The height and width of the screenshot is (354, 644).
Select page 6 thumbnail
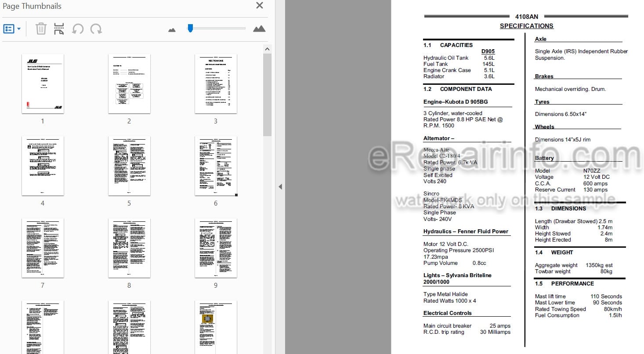pyautogui.click(x=216, y=166)
